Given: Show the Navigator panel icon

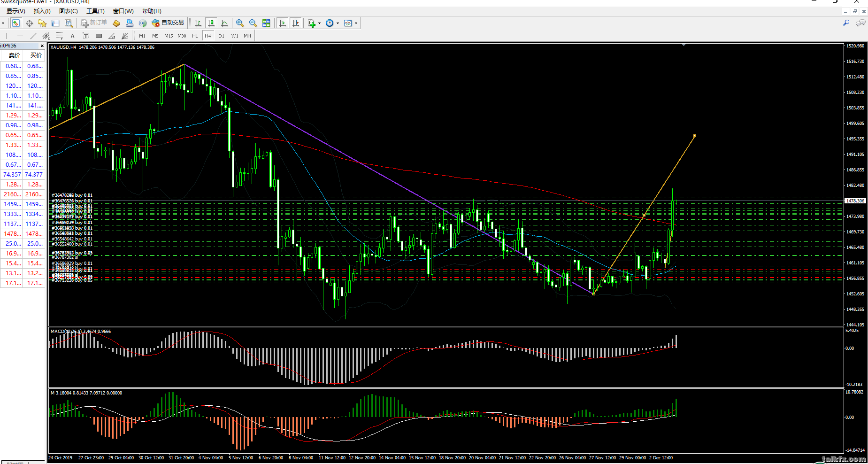Looking at the screenshot, I should [42, 23].
